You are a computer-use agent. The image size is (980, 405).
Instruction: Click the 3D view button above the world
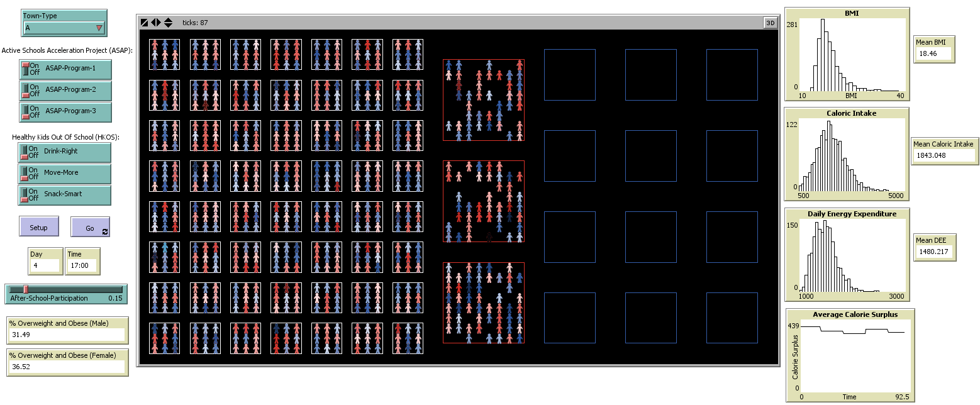(770, 22)
